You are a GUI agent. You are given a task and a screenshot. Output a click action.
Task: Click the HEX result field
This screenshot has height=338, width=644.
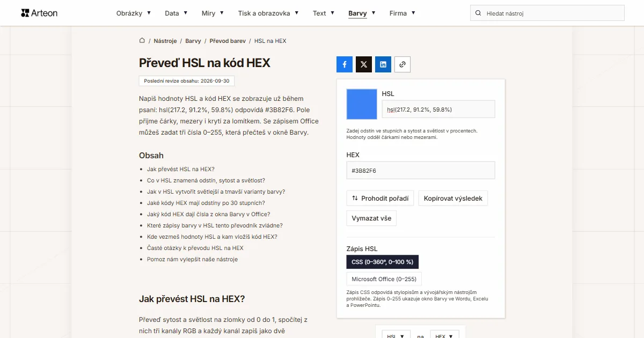(x=421, y=171)
